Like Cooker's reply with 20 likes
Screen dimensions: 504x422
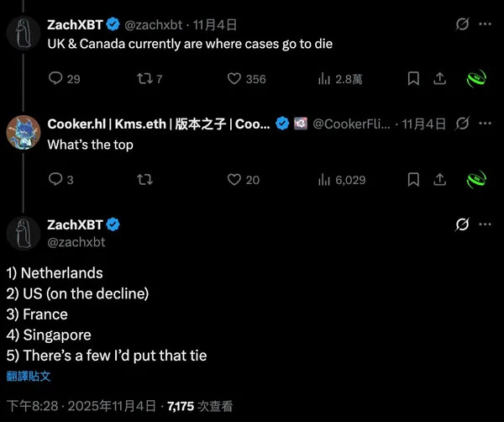[x=236, y=179]
